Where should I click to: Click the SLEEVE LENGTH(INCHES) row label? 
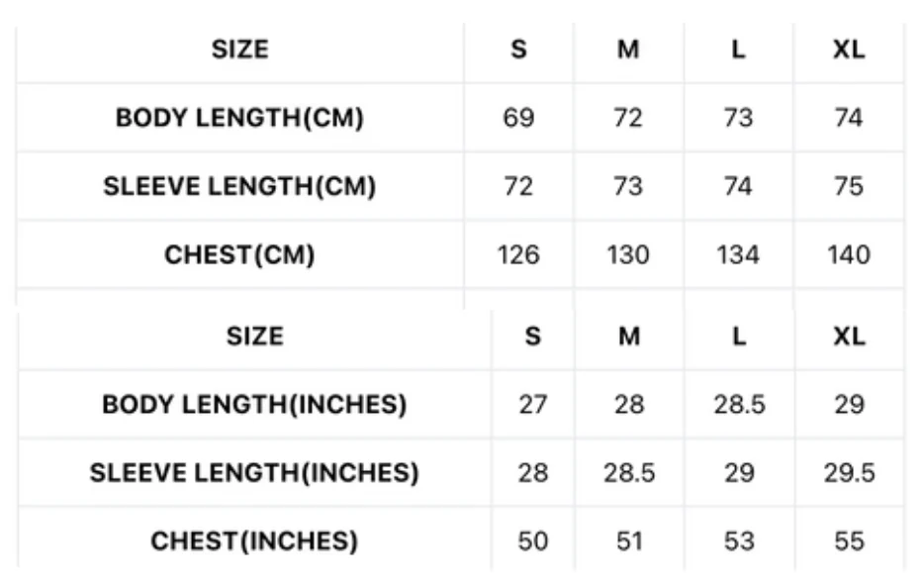click(254, 473)
